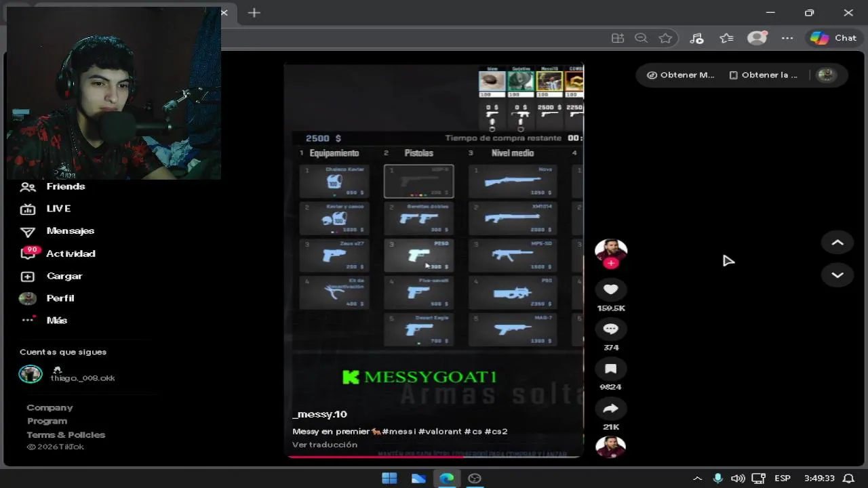Open Edge media control music icon

tap(696, 38)
